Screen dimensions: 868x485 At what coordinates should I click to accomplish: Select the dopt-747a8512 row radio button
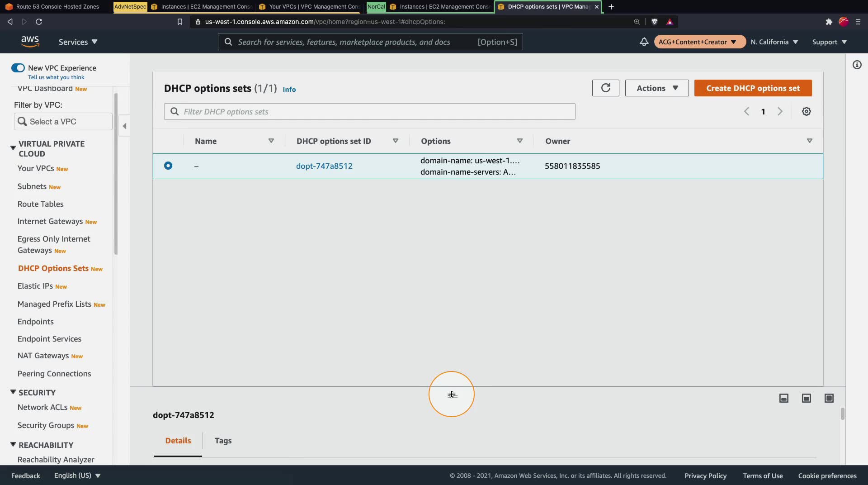(x=168, y=166)
